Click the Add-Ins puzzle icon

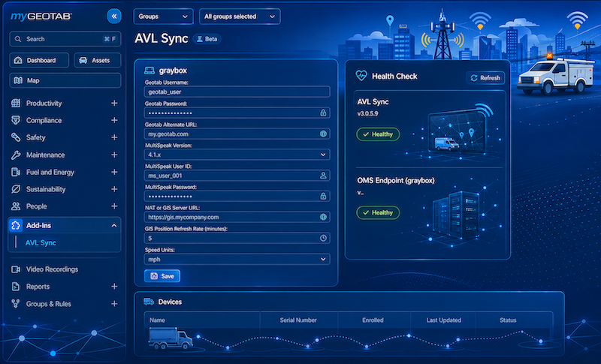click(x=16, y=225)
